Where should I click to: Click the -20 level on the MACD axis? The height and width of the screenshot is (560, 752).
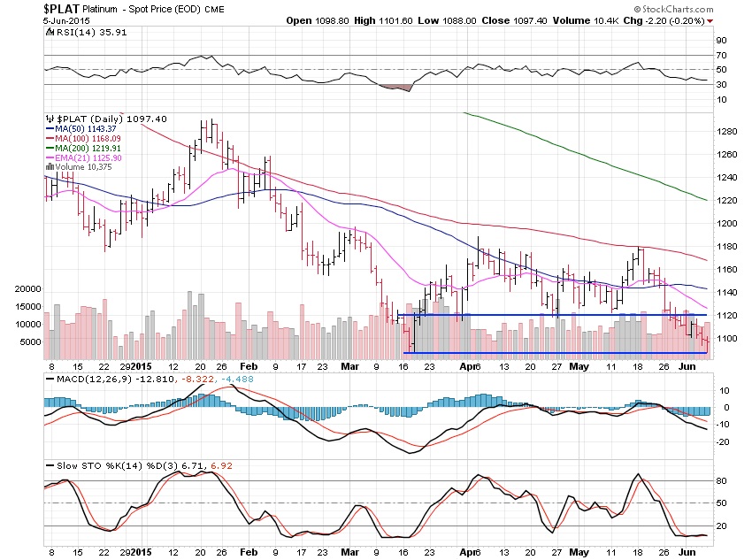(x=723, y=442)
